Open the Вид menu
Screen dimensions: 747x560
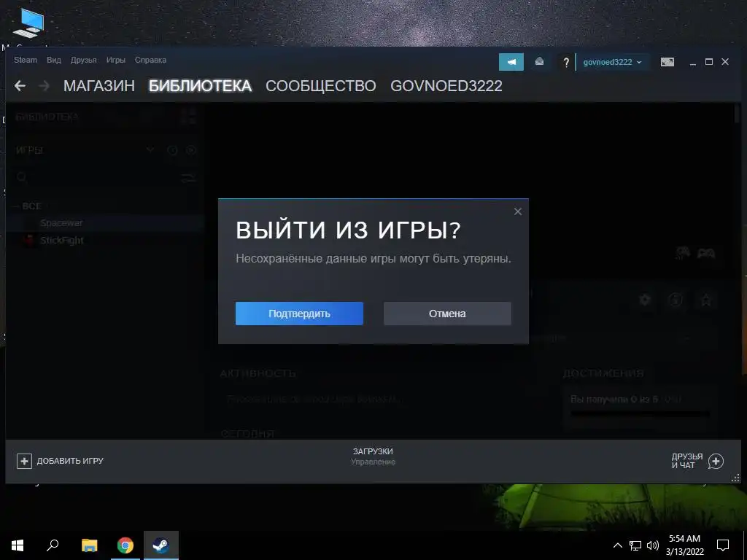tap(54, 60)
